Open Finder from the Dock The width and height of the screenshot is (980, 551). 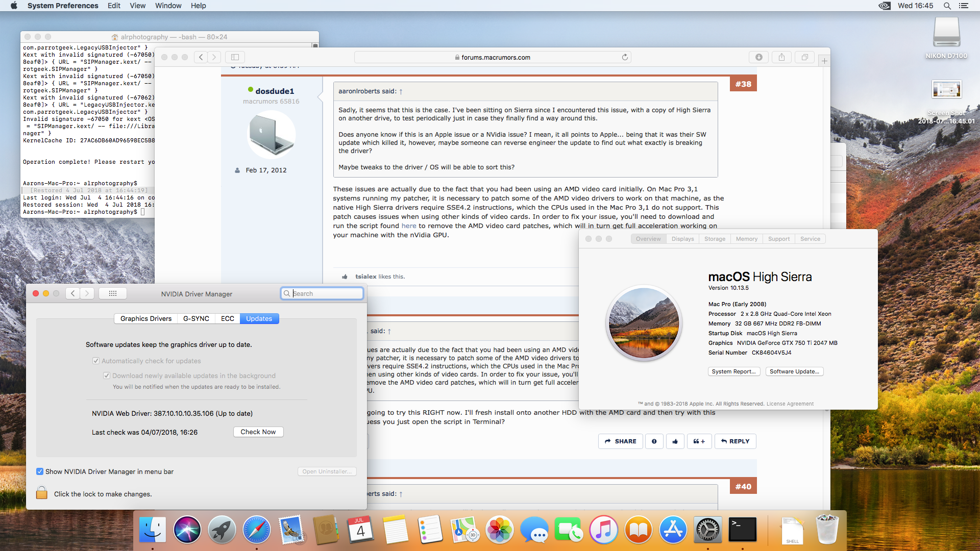(x=153, y=530)
